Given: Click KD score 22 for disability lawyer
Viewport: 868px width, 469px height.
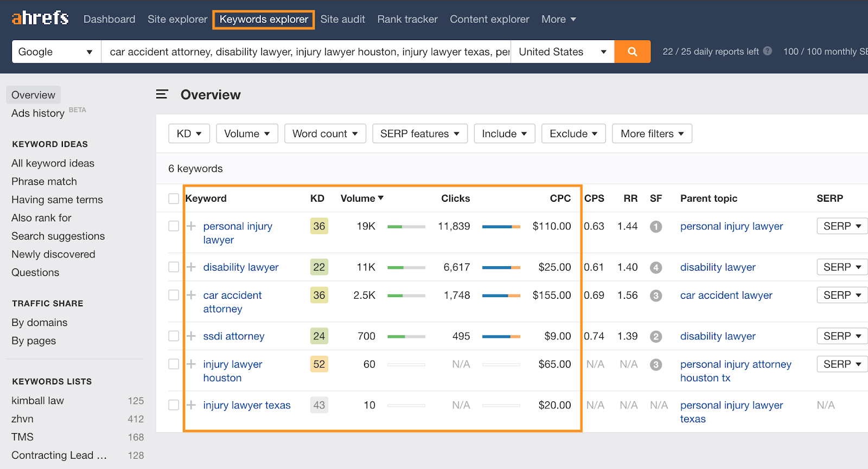Looking at the screenshot, I should point(319,267).
